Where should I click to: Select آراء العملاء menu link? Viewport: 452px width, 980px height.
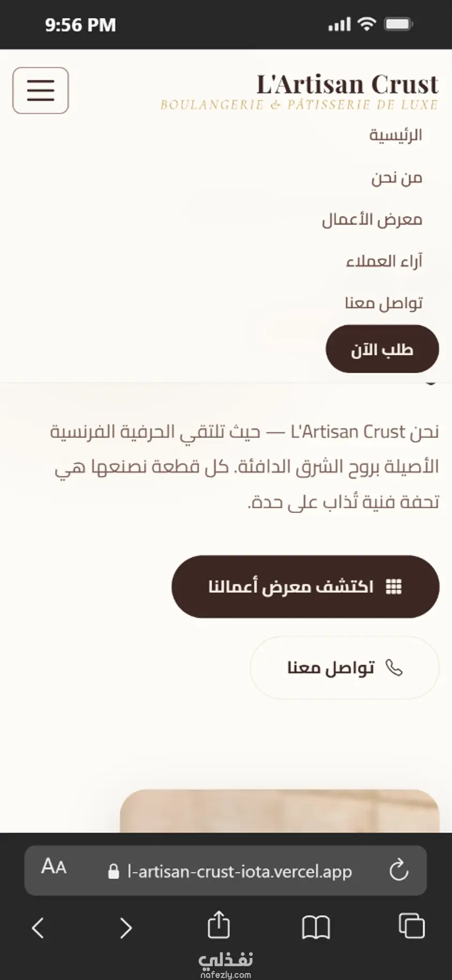click(x=384, y=261)
